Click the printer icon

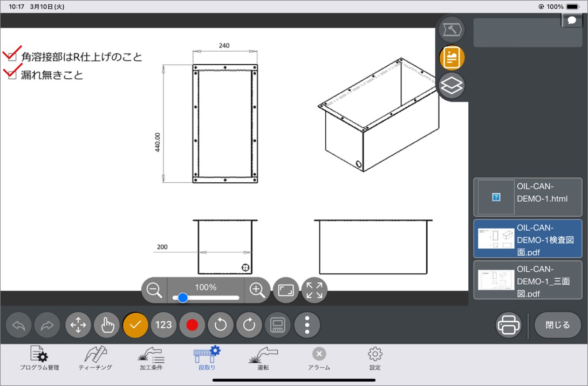coord(509,325)
